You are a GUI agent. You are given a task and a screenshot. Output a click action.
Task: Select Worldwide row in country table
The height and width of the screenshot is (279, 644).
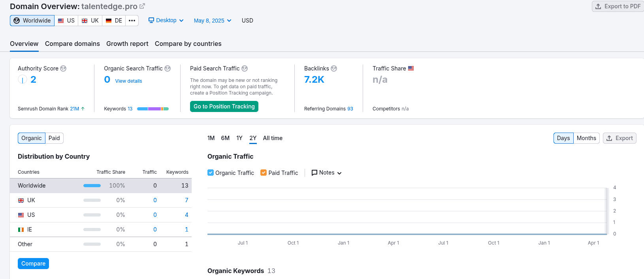click(x=101, y=186)
